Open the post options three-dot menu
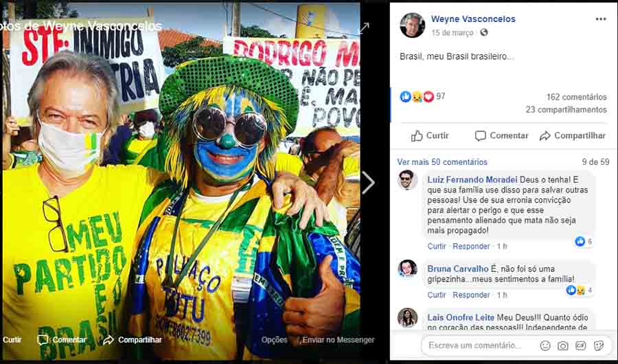The width and height of the screenshot is (618, 364). (x=601, y=19)
